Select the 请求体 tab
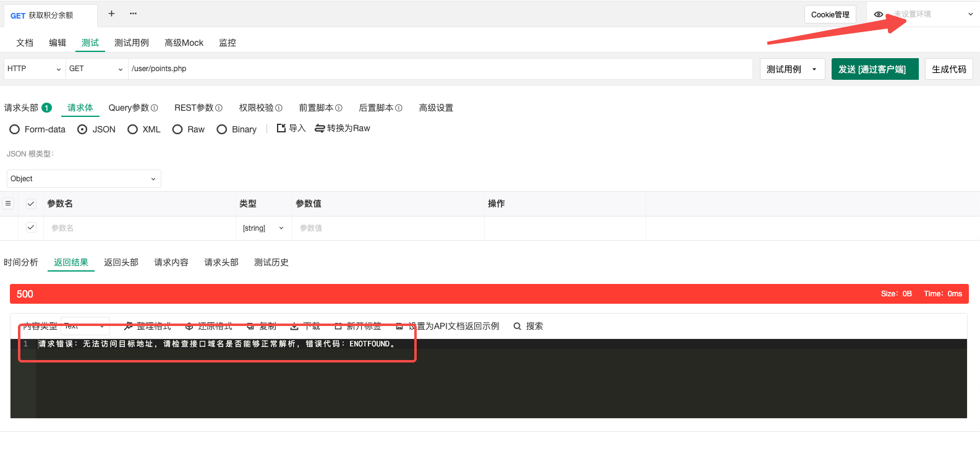 pyautogui.click(x=80, y=108)
